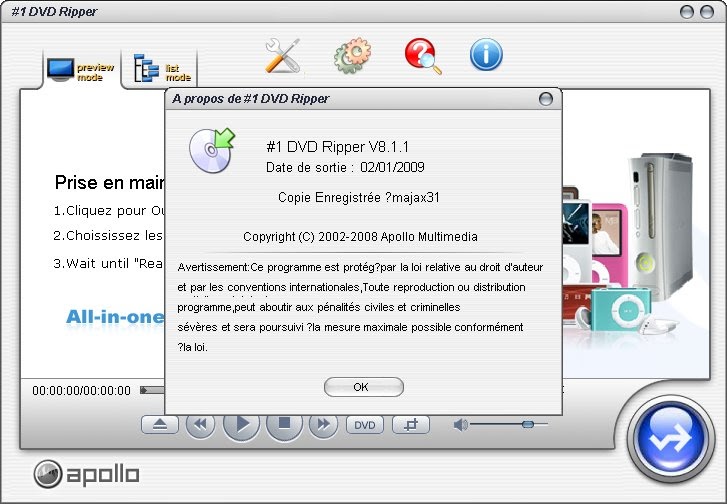Open the wrench and screwdriver tools icon
This screenshot has width=727, height=504.
[x=282, y=56]
